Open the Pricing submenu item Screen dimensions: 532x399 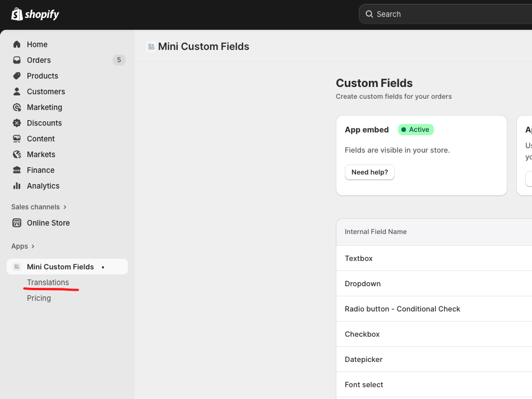point(39,298)
